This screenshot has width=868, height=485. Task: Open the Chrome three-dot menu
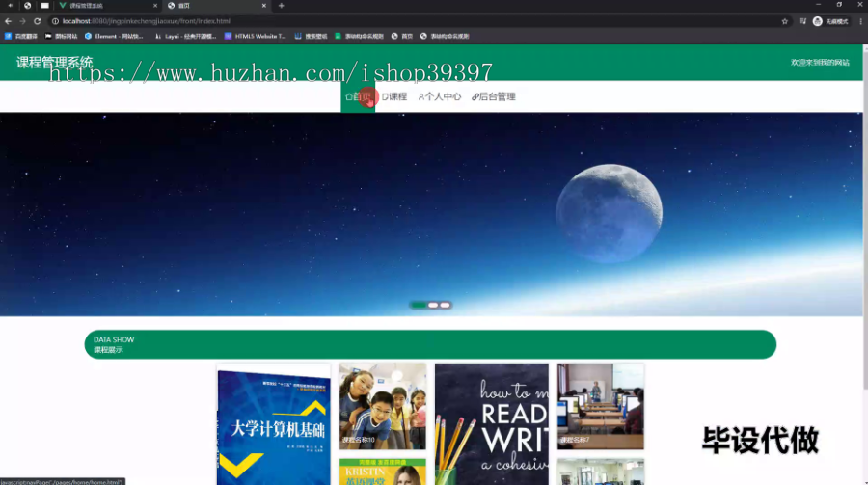tap(860, 21)
